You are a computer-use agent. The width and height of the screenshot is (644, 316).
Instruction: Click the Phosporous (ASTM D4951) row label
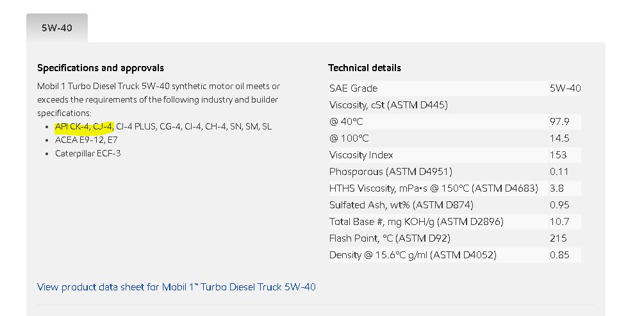pyautogui.click(x=391, y=172)
